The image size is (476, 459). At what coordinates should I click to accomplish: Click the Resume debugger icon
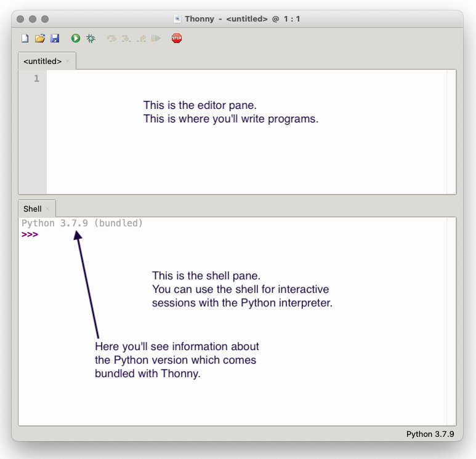[156, 38]
